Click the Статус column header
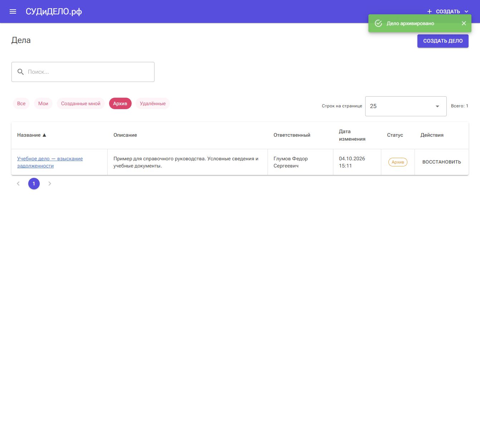480x448 pixels. click(395, 135)
